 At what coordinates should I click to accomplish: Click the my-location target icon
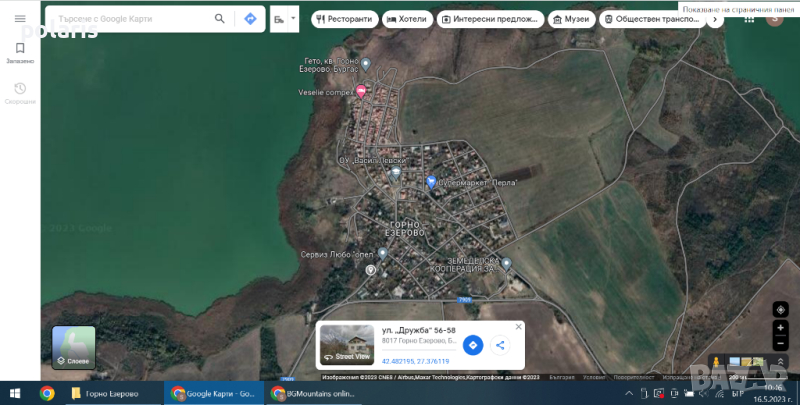pyautogui.click(x=781, y=310)
